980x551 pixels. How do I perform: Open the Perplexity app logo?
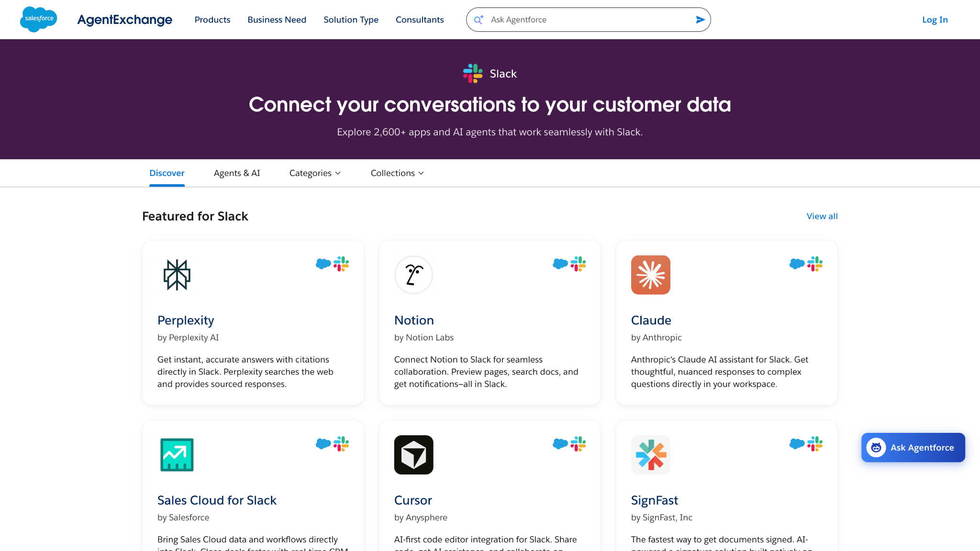point(177,275)
